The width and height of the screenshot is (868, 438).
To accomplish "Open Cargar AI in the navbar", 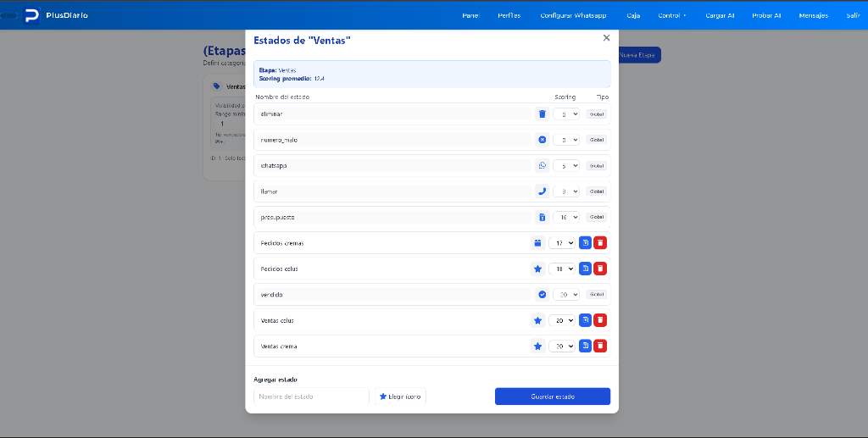I will (720, 15).
